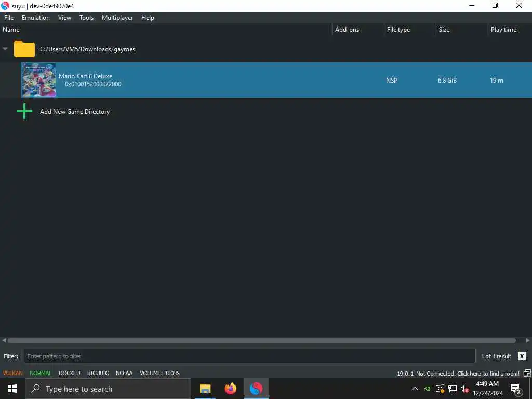Screen dimensions: 532x399
Task: Click the suyu taskbar icon
Action: (x=256, y=389)
